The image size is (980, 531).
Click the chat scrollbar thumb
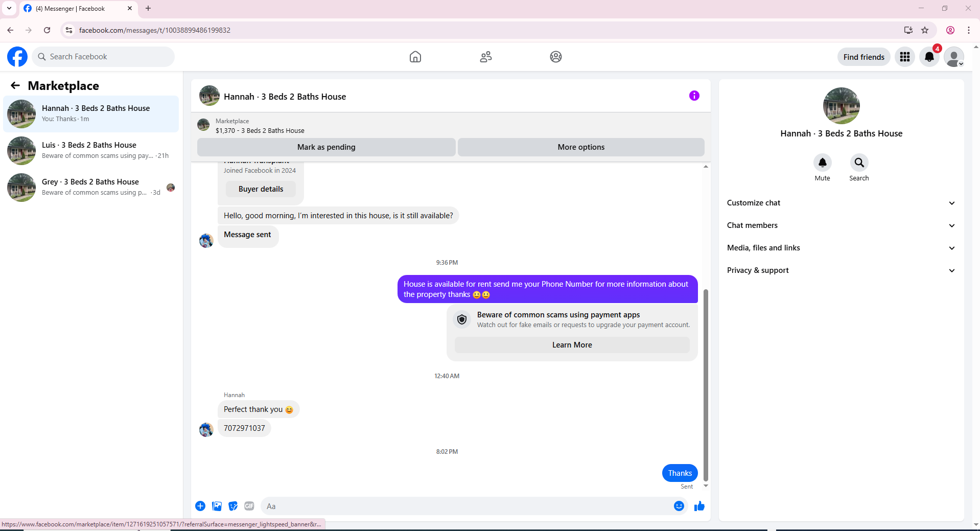[706, 385]
